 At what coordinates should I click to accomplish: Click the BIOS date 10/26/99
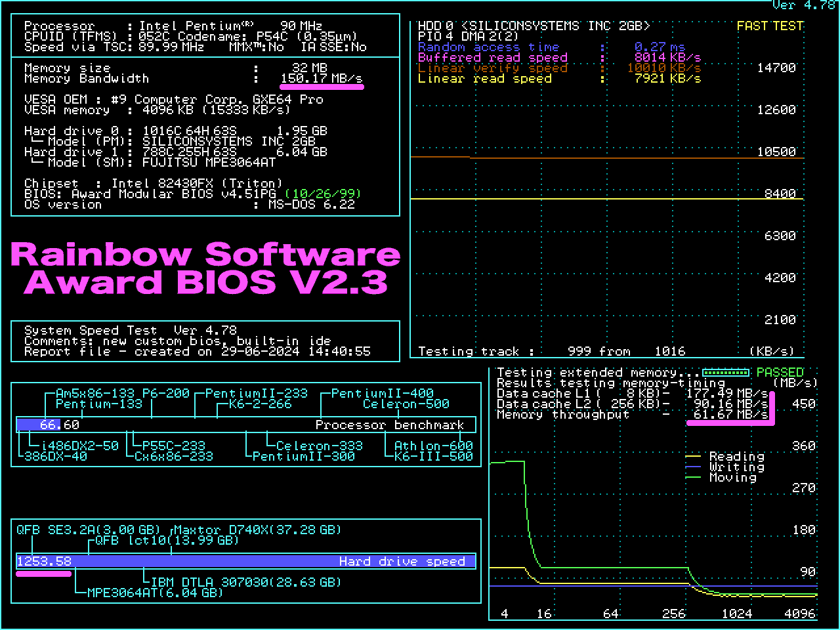(x=323, y=194)
